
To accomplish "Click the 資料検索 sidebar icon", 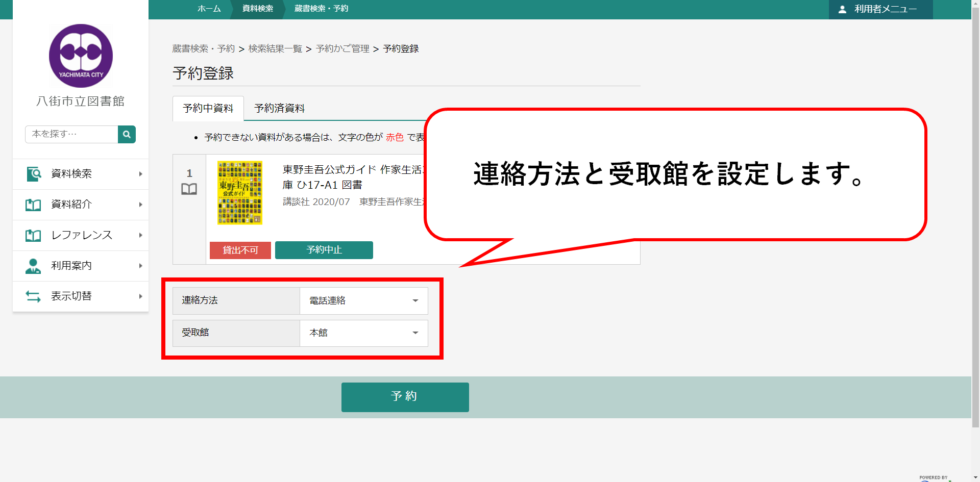I will click(x=34, y=174).
